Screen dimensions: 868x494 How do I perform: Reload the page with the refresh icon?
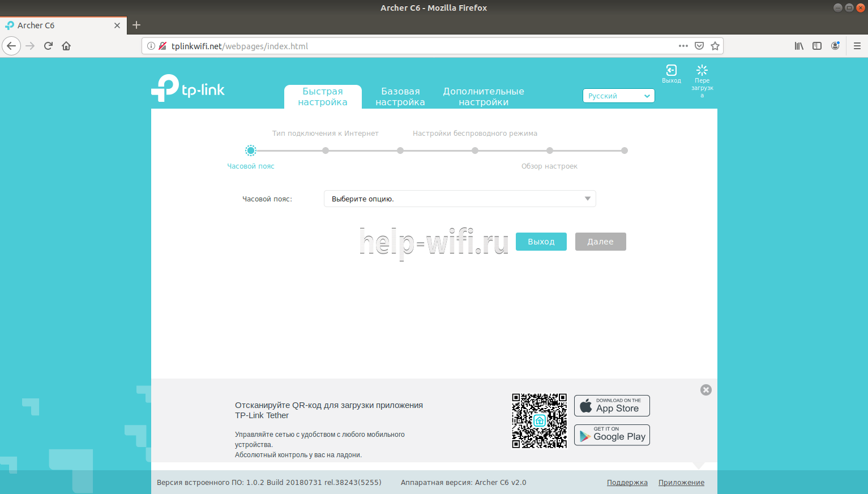[49, 46]
